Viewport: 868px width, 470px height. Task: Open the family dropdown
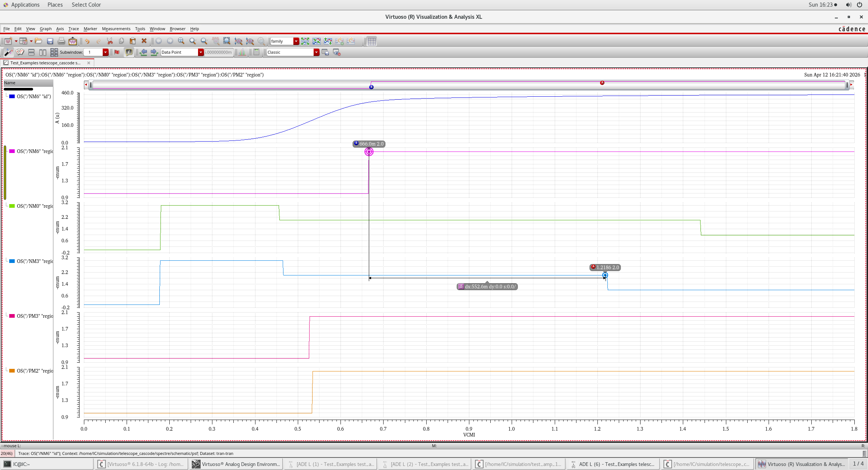tap(296, 41)
